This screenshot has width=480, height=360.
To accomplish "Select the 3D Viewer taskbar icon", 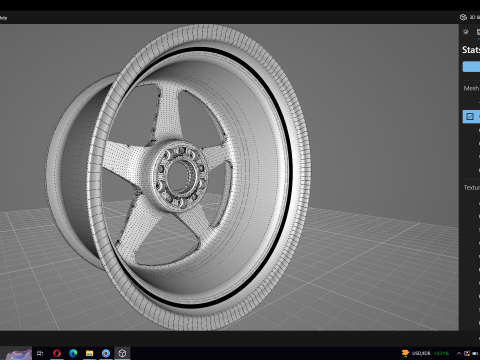I will pos(122,353).
